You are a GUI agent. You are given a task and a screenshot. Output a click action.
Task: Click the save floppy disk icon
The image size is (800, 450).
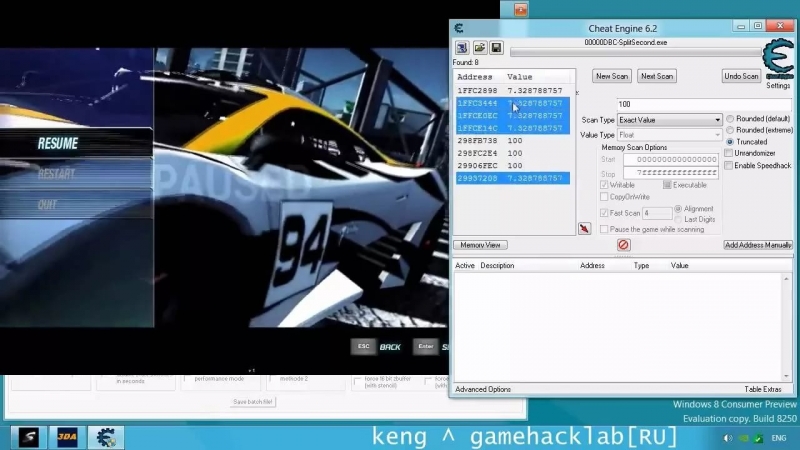click(x=496, y=48)
